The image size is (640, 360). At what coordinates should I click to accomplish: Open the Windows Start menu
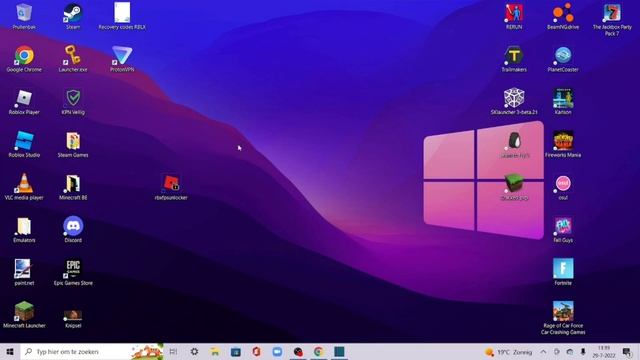(x=10, y=351)
